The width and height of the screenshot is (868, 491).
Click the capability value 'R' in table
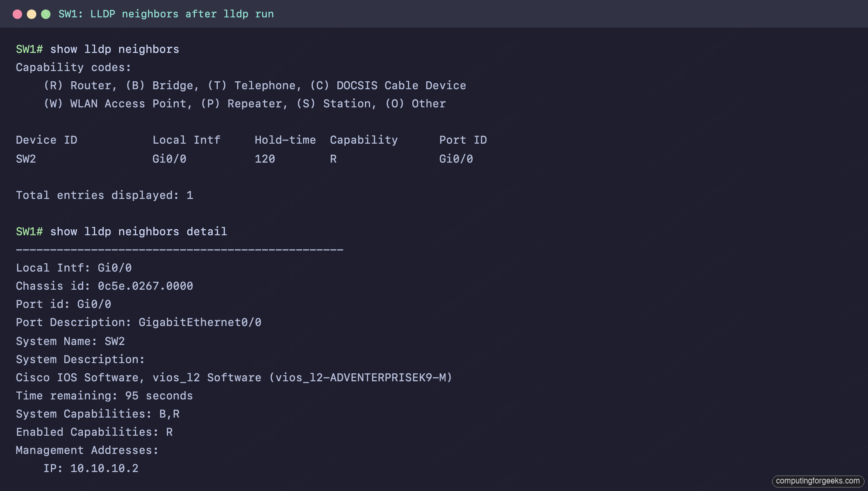coord(333,159)
